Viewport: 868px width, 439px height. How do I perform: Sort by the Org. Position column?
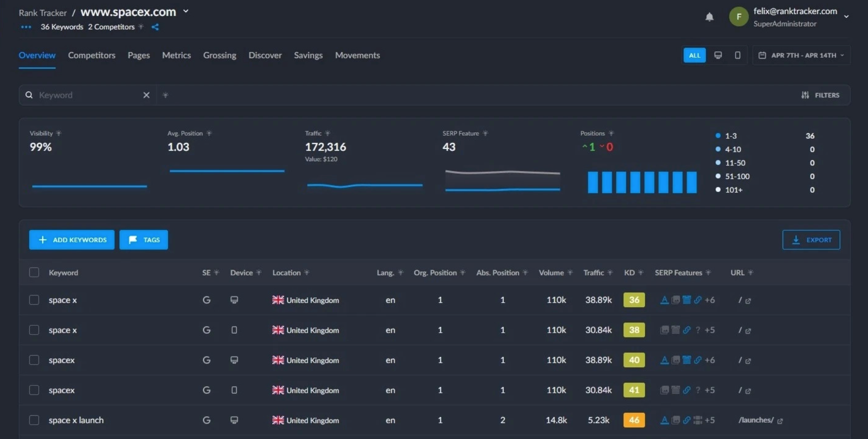tap(435, 273)
